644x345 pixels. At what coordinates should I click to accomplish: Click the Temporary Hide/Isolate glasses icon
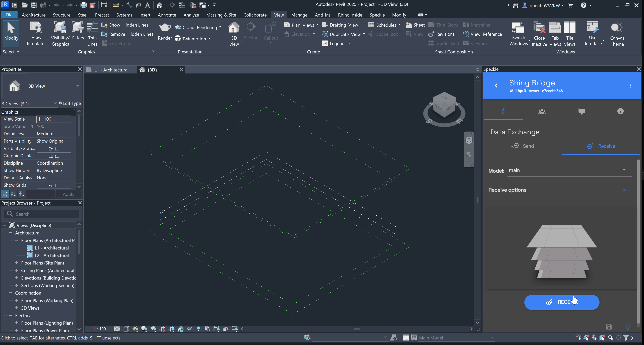[189, 329]
